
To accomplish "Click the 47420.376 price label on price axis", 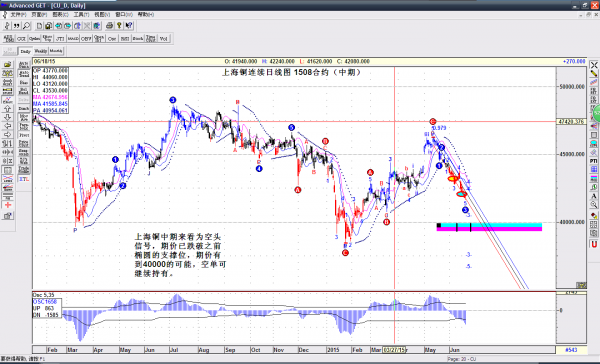I will point(571,121).
